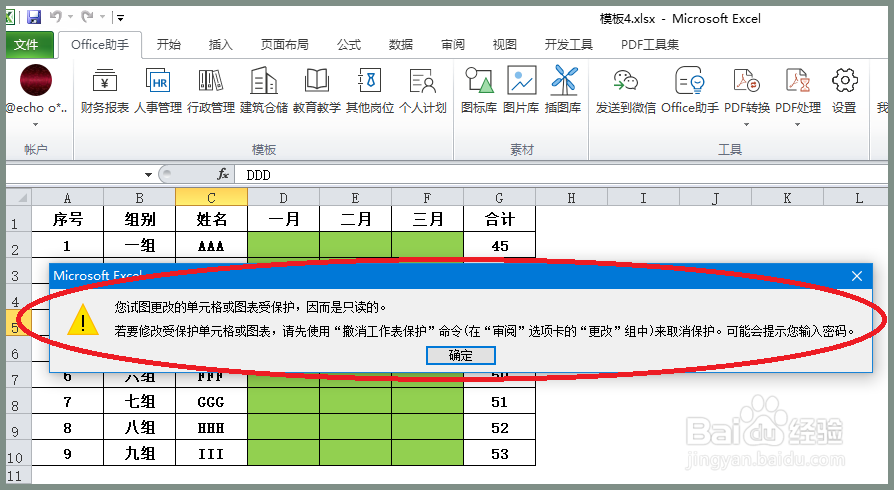The image size is (894, 490).
Task: Open the Customize Quick Access Toolbar dropdown
Action: [120, 18]
